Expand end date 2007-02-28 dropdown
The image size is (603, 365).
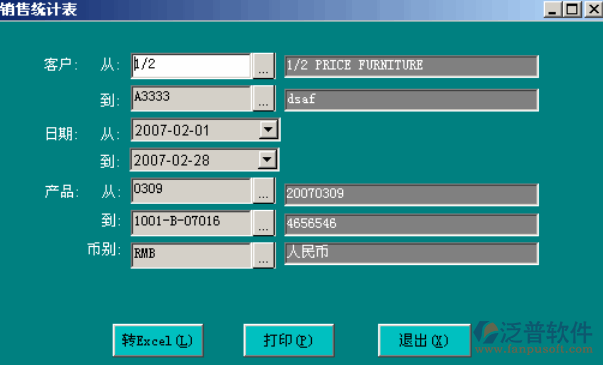[x=268, y=159]
